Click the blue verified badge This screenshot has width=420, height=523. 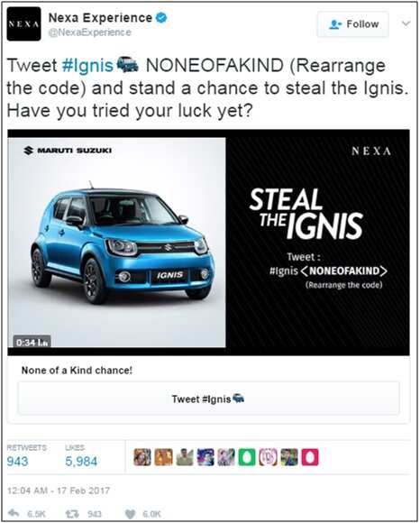161,18
